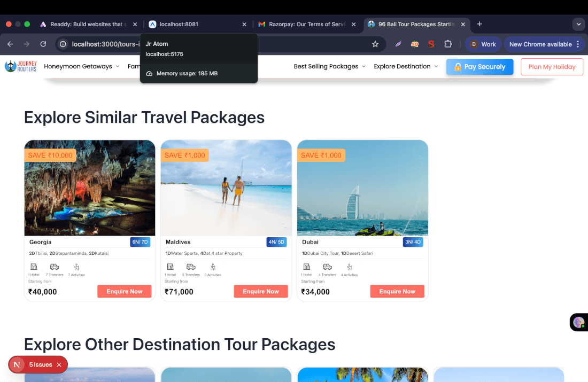Expand Honeymoon Getaways dropdown menu
This screenshot has width=588, height=382.
(x=82, y=67)
